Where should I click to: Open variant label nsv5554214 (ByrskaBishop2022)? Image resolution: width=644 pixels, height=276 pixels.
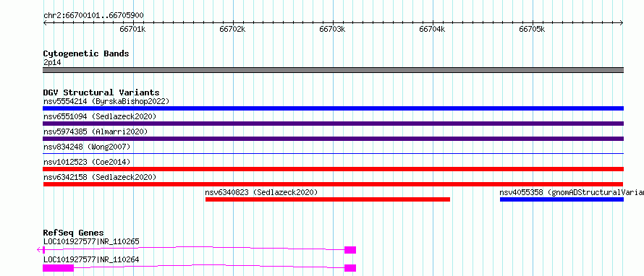click(x=106, y=101)
